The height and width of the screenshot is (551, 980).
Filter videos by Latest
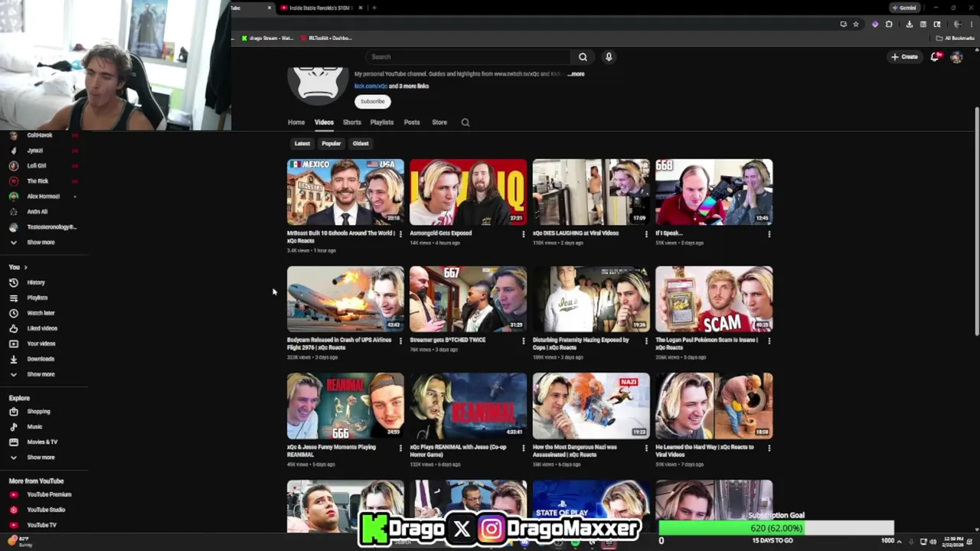click(x=302, y=143)
